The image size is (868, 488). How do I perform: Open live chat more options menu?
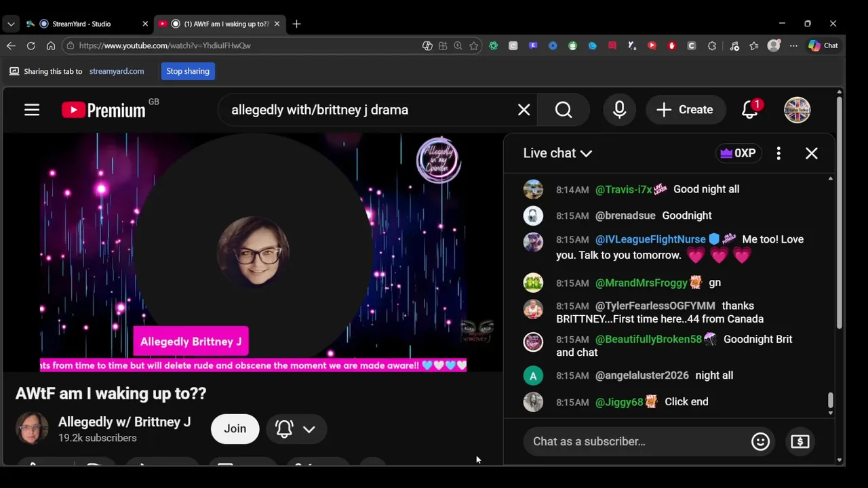pos(778,153)
